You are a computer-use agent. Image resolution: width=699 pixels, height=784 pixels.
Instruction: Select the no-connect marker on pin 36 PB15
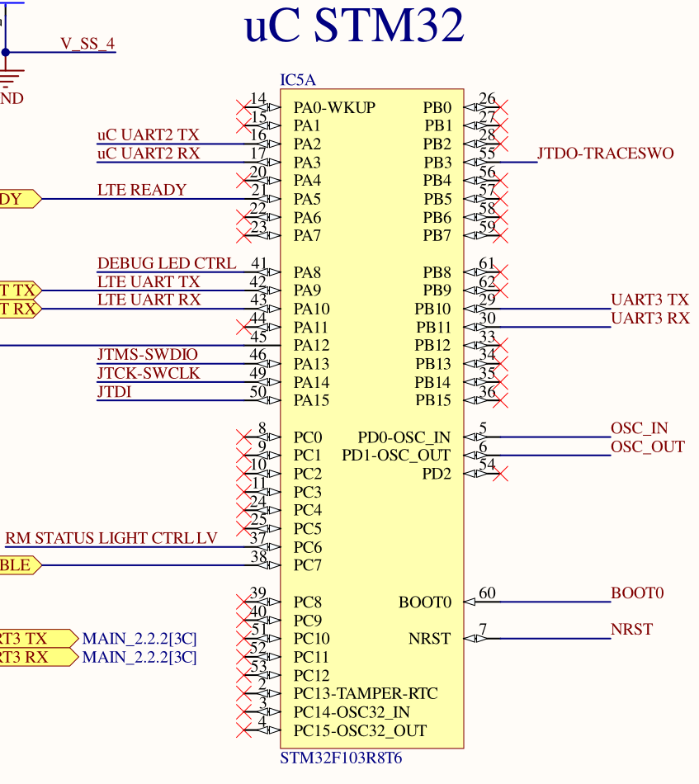coord(500,400)
